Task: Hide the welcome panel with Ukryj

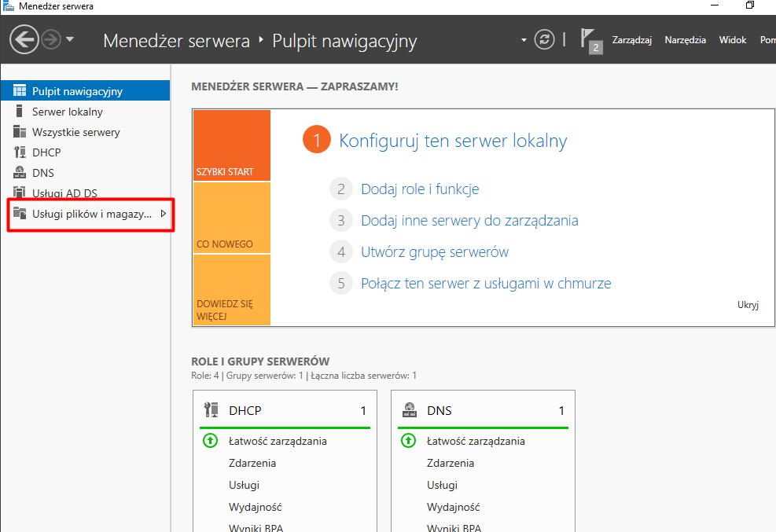Action: (x=748, y=305)
